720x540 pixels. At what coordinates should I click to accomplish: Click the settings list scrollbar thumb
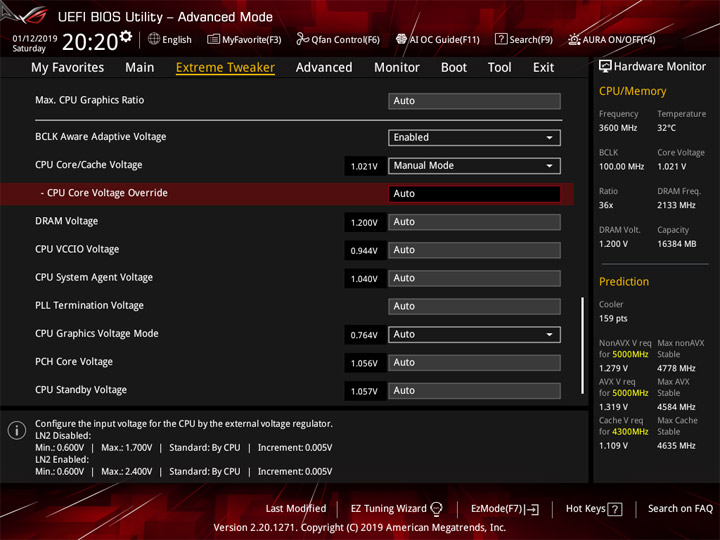[x=583, y=345]
